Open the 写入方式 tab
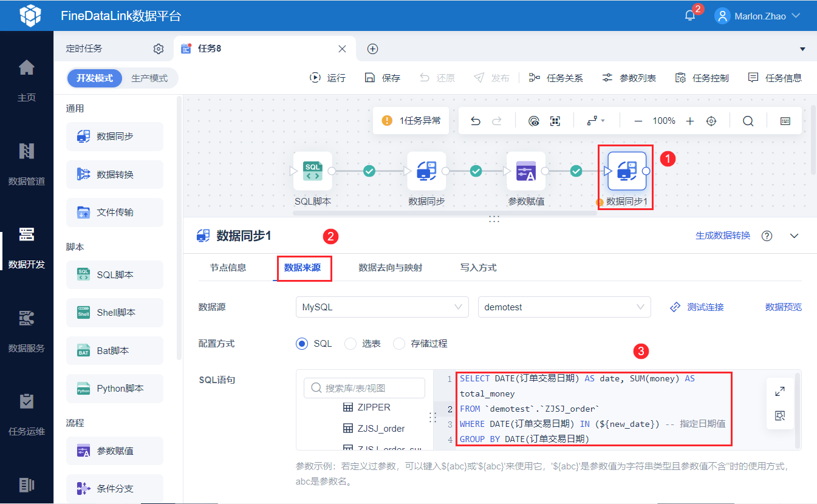817x504 pixels. pos(479,267)
